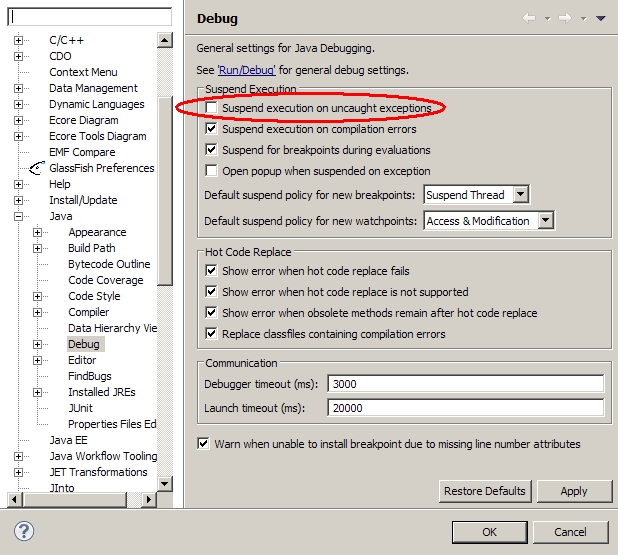This screenshot has width=618, height=555.
Task: Click the Apply button
Action: [x=574, y=491]
